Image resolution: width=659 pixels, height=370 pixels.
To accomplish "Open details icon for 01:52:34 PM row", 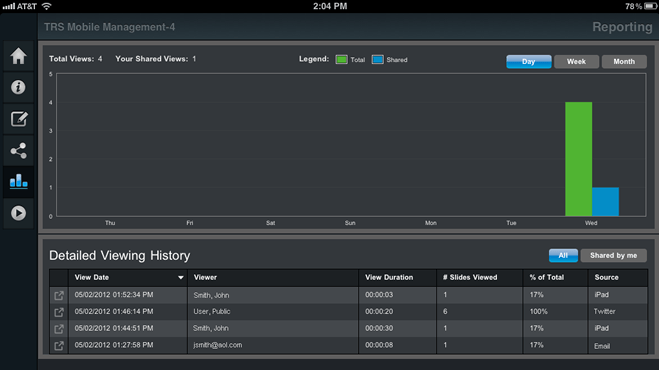I will pyautogui.click(x=59, y=295).
